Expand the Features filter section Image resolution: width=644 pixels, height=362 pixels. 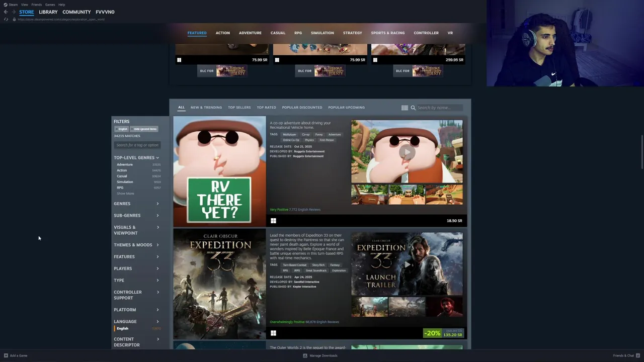pos(136,256)
